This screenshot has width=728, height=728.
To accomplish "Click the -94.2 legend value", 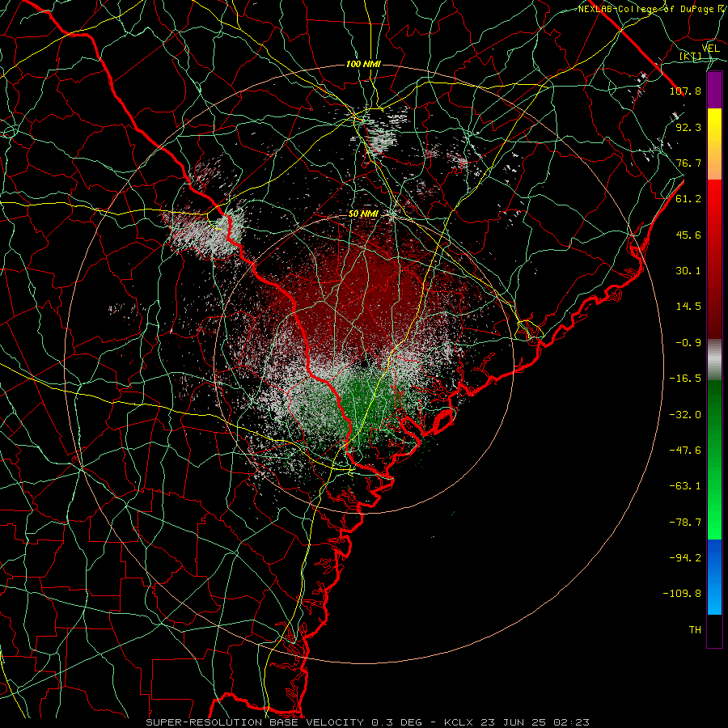I will 685,558.
